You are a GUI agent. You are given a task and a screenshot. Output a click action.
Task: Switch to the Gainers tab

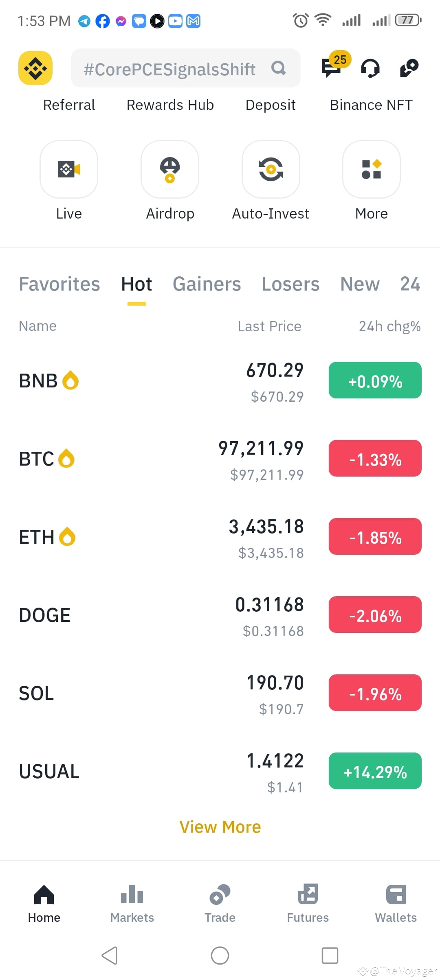pyautogui.click(x=207, y=284)
